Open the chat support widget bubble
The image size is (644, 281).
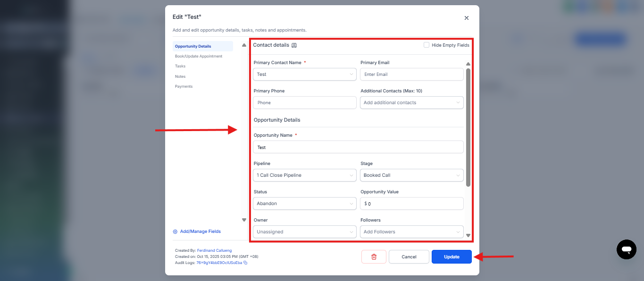point(626,249)
